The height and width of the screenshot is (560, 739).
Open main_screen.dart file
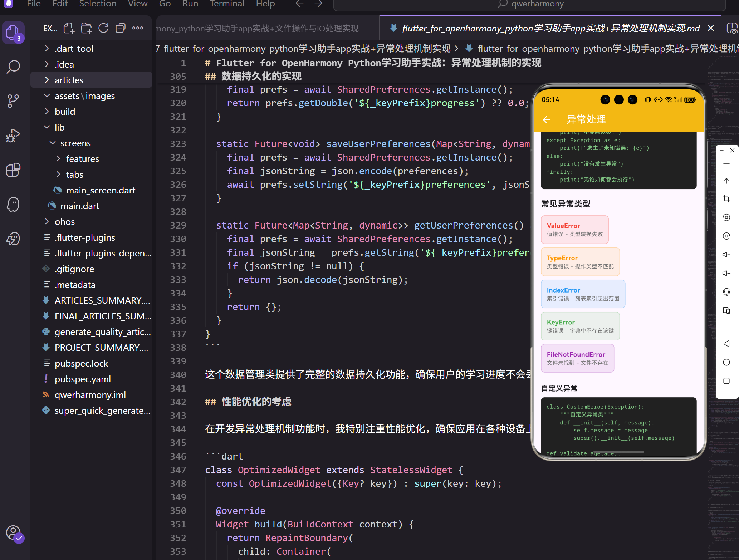pyautogui.click(x=101, y=190)
